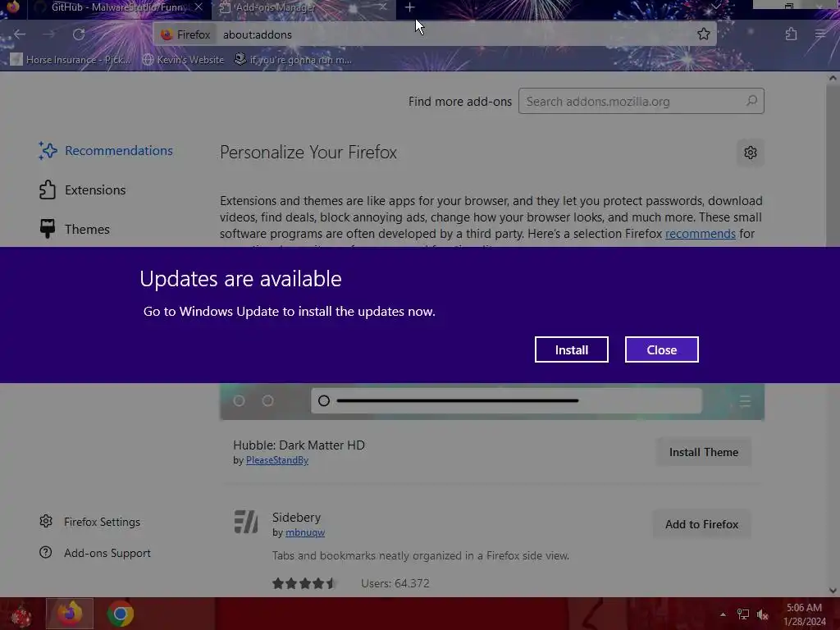The height and width of the screenshot is (630, 840).
Task: Switch to the GitHub MalwareStudio tab
Action: 116,7
